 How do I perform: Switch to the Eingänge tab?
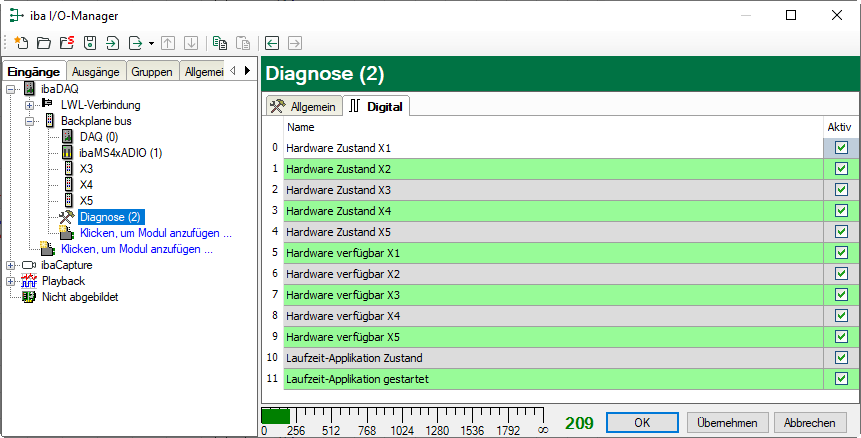click(33, 71)
